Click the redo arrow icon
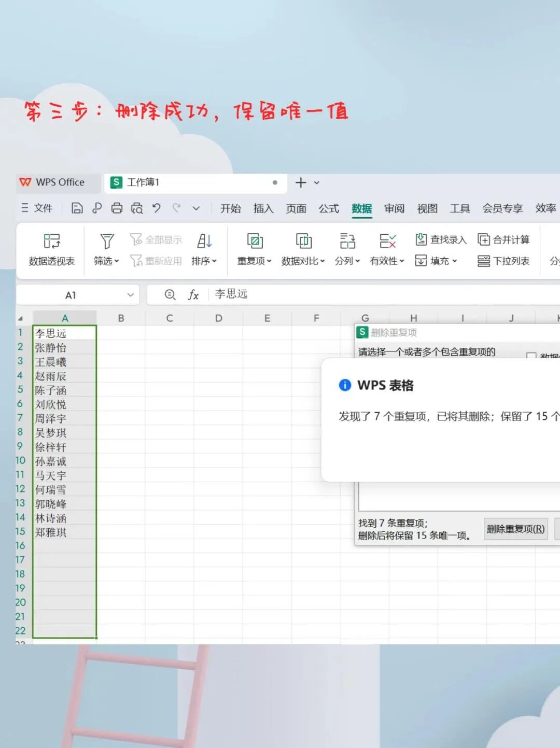The width and height of the screenshot is (560, 748). (176, 208)
